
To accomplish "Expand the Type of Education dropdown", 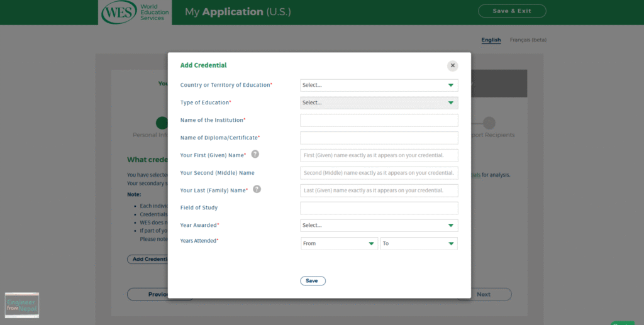I will 379,103.
